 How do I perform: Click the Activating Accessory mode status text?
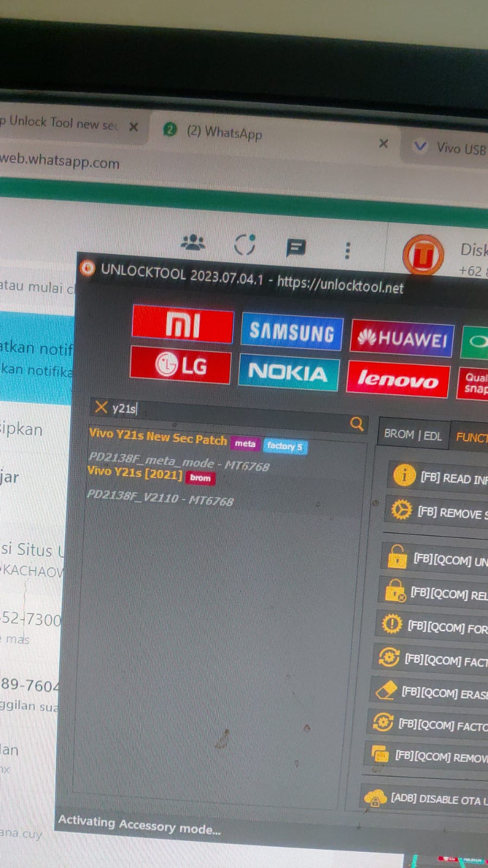(x=140, y=824)
